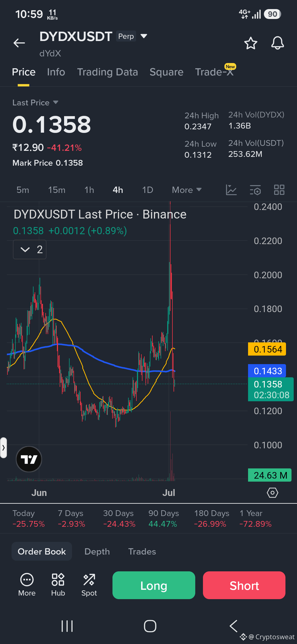Tap the 24.63 M volume label
Image resolution: width=297 pixels, height=644 pixels.
coord(269,475)
